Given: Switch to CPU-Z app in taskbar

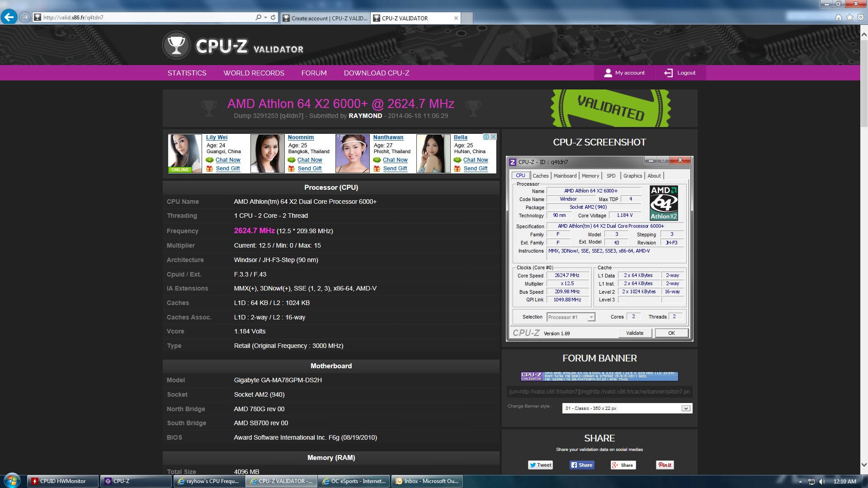Looking at the screenshot, I should (136, 481).
